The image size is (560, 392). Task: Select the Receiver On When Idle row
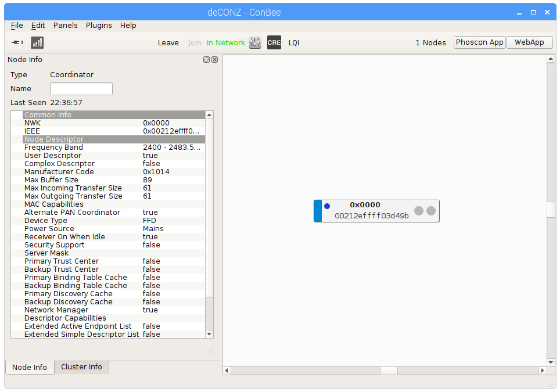(x=108, y=237)
